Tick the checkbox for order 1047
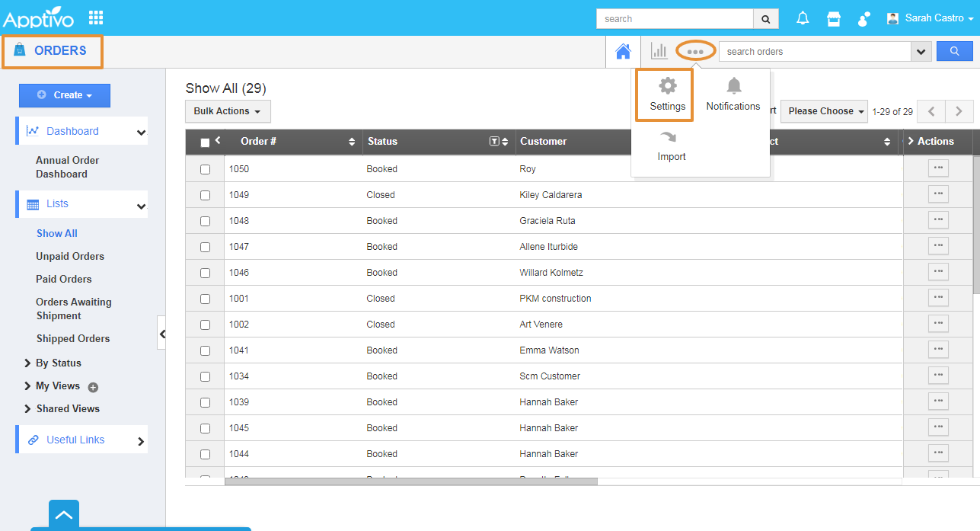980x531 pixels. pos(205,247)
